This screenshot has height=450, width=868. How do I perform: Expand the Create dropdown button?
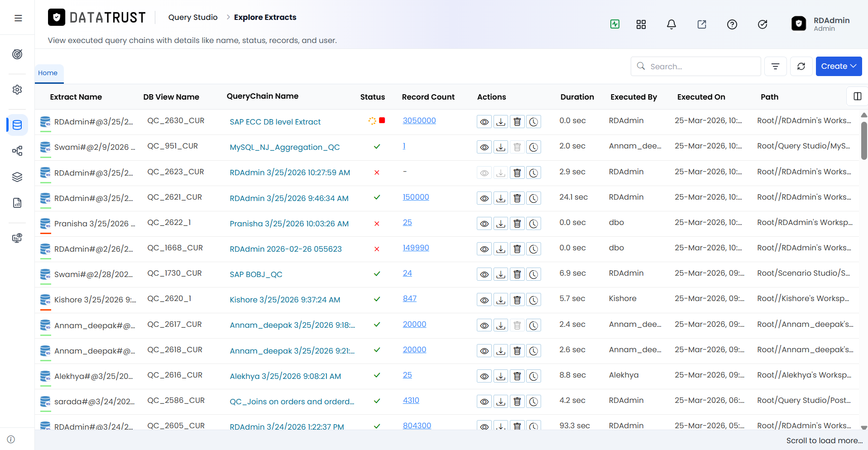(x=839, y=66)
